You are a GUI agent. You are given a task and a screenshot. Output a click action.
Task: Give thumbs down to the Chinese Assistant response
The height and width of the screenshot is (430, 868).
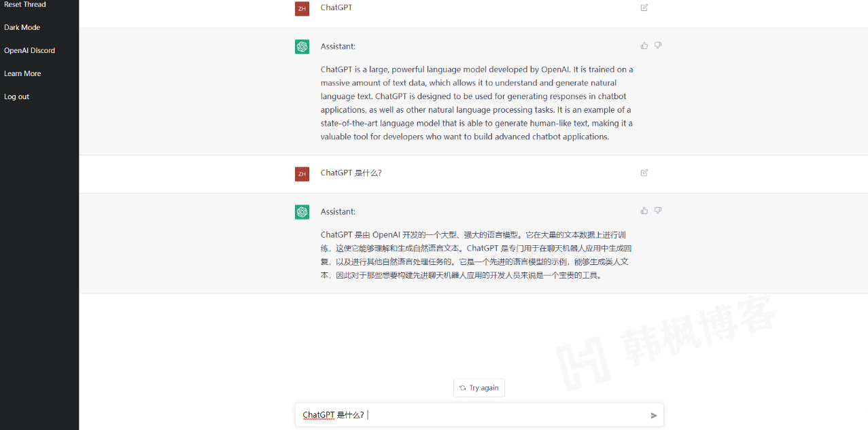pos(657,211)
